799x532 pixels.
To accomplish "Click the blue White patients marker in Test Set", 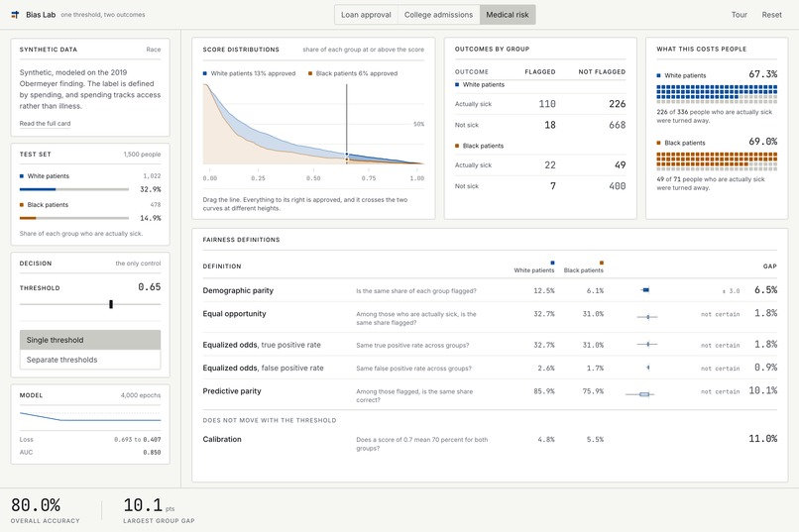I will (x=22, y=176).
